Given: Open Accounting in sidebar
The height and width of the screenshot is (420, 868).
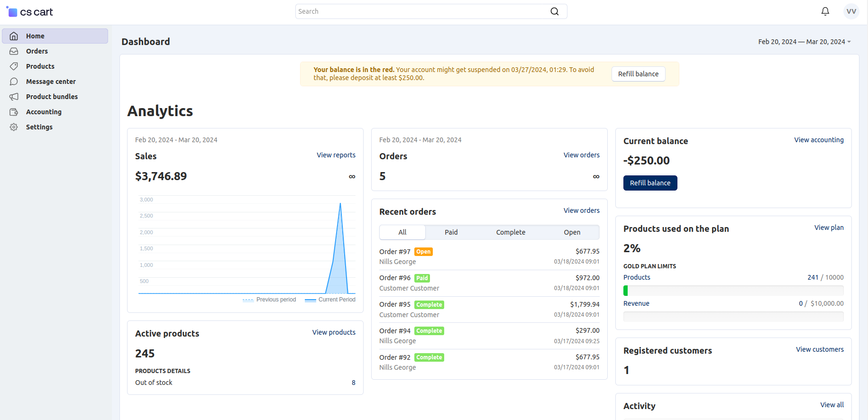Looking at the screenshot, I should coord(55,112).
